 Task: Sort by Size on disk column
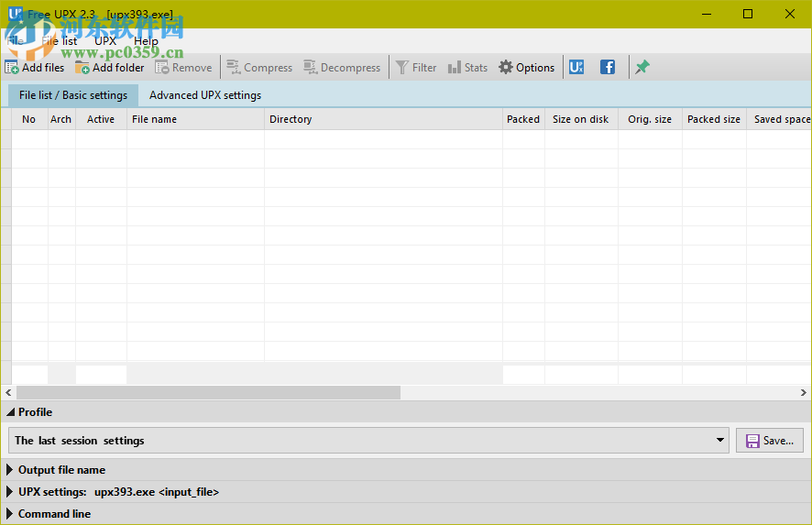tap(581, 119)
